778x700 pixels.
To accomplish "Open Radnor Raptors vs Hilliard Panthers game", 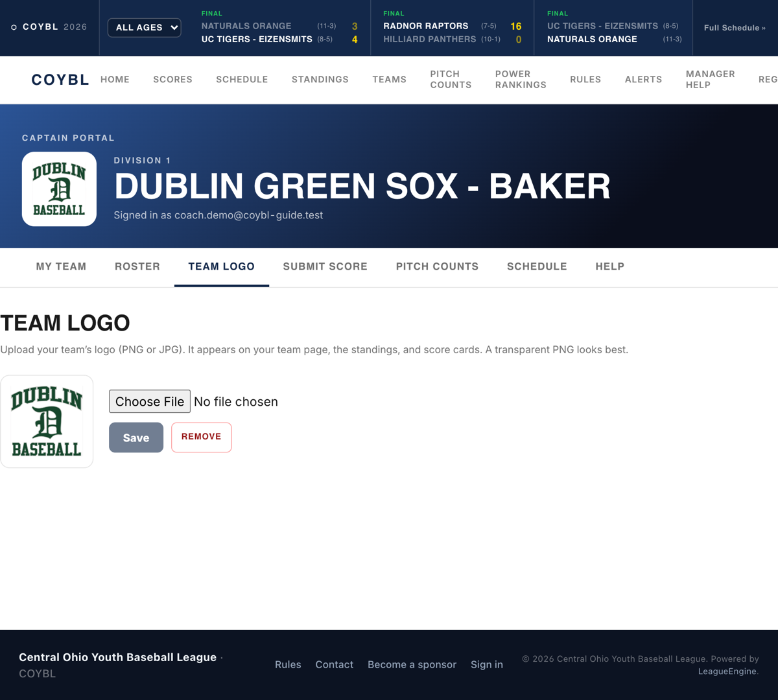I will (453, 28).
